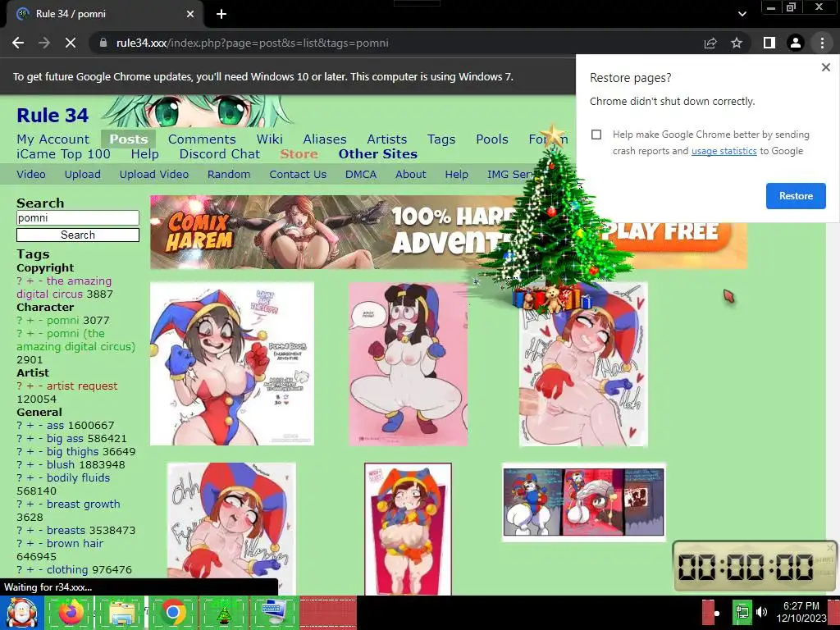Open File Explorer from the taskbar
This screenshot has height=630, width=840.
click(x=121, y=613)
